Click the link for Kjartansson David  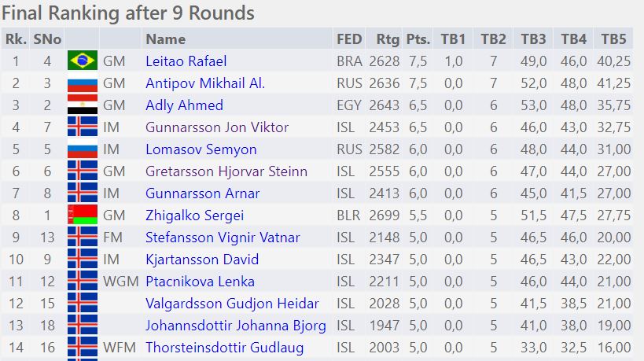coord(202,259)
